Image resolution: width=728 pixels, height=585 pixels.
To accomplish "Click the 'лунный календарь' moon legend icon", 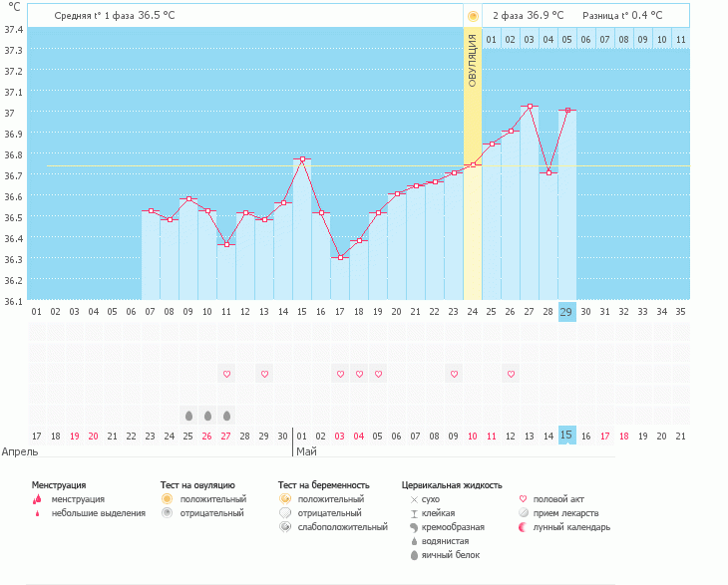I will [x=523, y=527].
